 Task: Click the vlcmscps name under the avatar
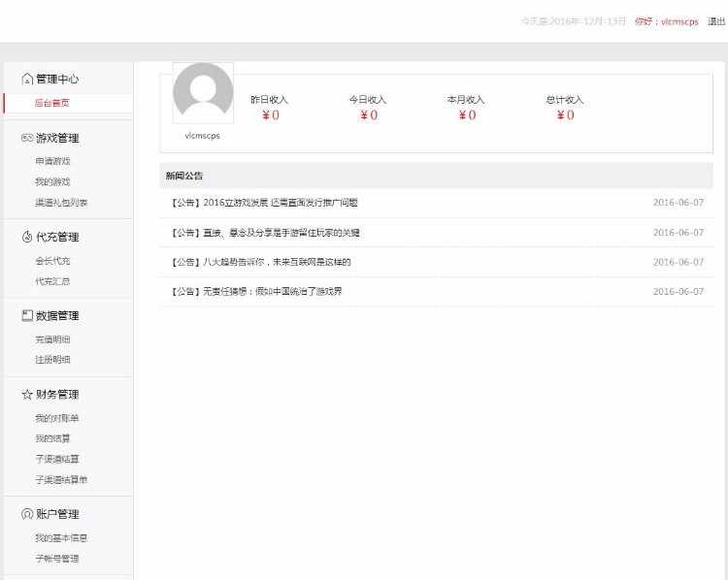pos(203,136)
